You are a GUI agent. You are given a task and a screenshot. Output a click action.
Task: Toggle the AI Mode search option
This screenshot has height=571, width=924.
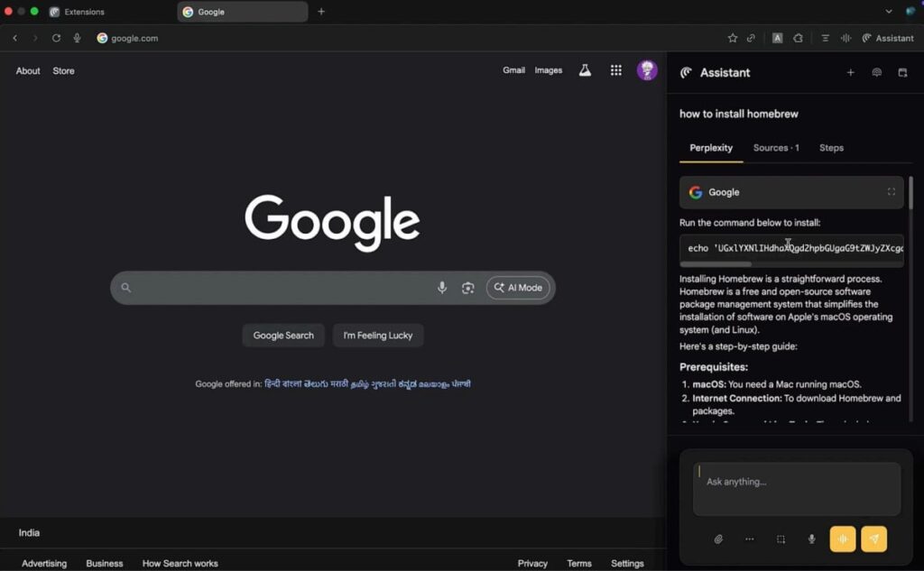[x=518, y=287]
